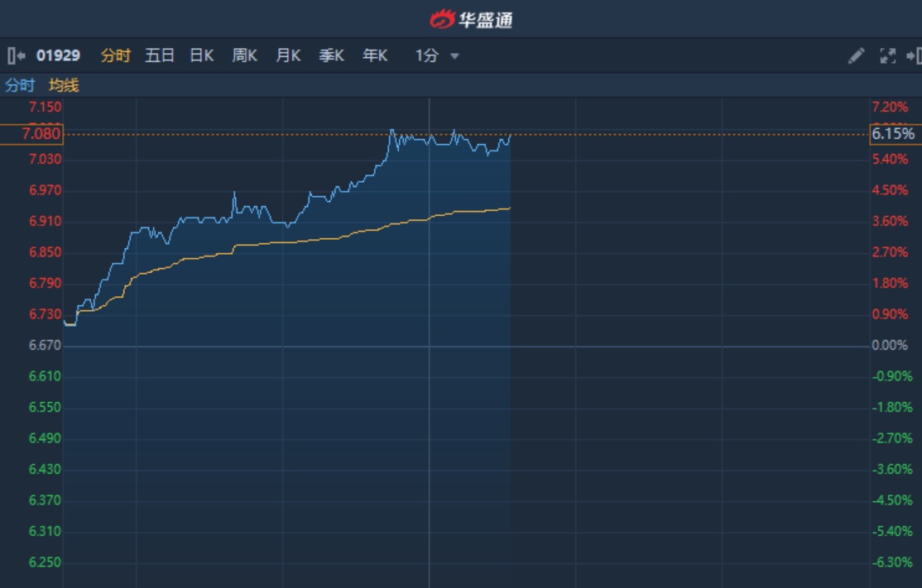Switch to the 分时 chart tab
922x588 pixels.
point(116,56)
